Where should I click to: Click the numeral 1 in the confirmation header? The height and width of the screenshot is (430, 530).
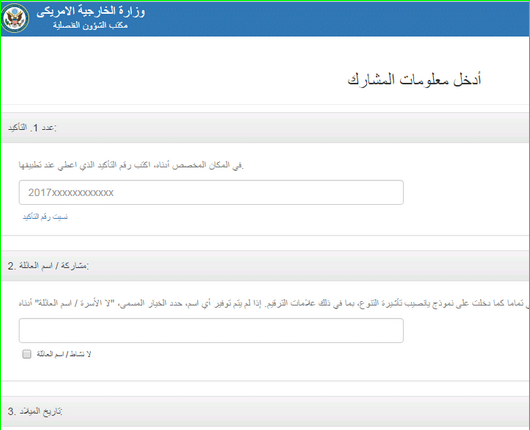tap(35, 128)
